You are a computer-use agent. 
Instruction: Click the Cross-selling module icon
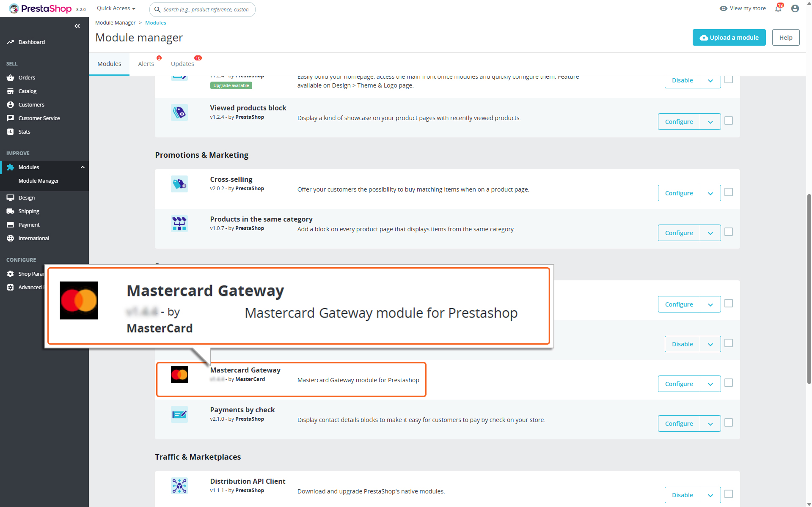(x=179, y=184)
